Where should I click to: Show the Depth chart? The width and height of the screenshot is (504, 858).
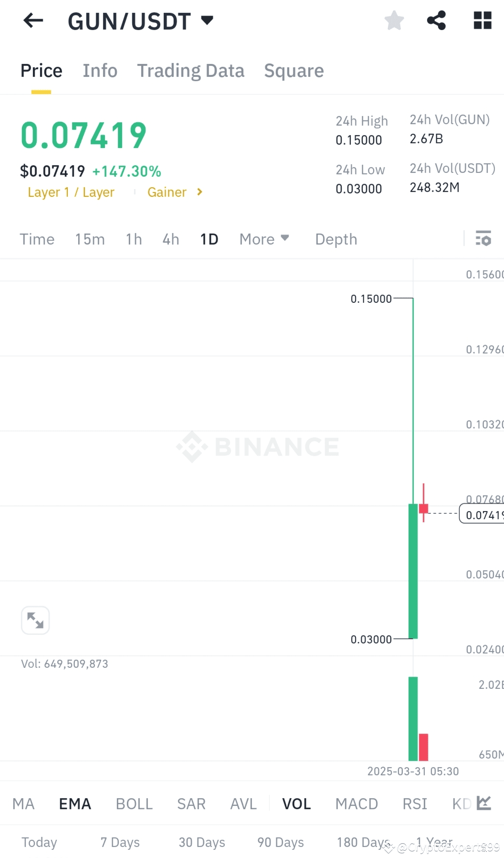point(336,239)
